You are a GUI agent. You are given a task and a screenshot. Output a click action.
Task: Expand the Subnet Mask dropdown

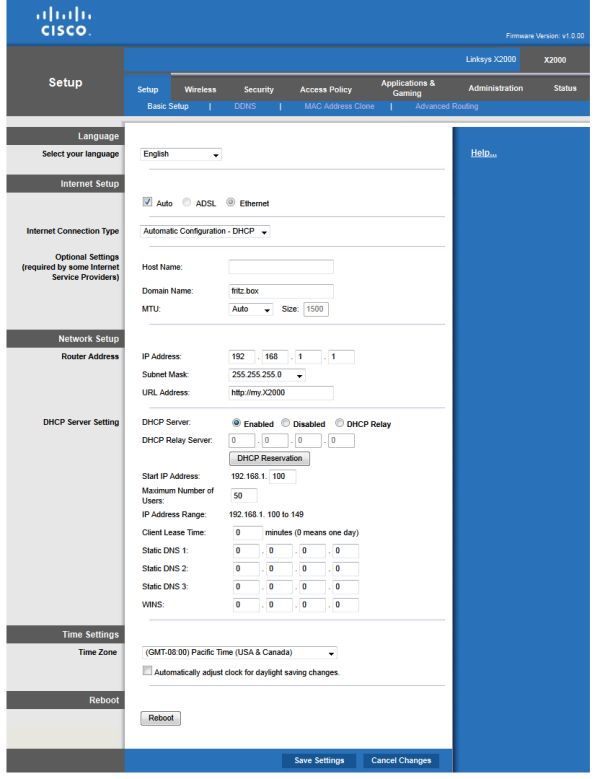(x=267, y=375)
